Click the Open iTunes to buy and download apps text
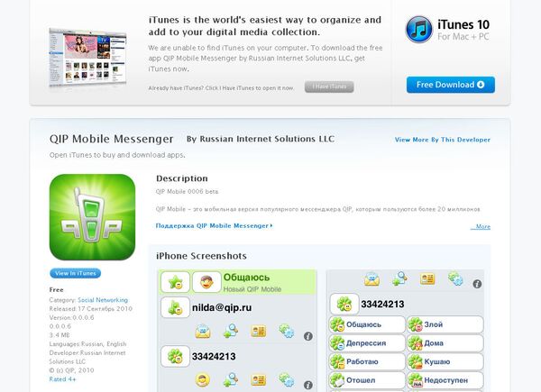 coord(117,155)
